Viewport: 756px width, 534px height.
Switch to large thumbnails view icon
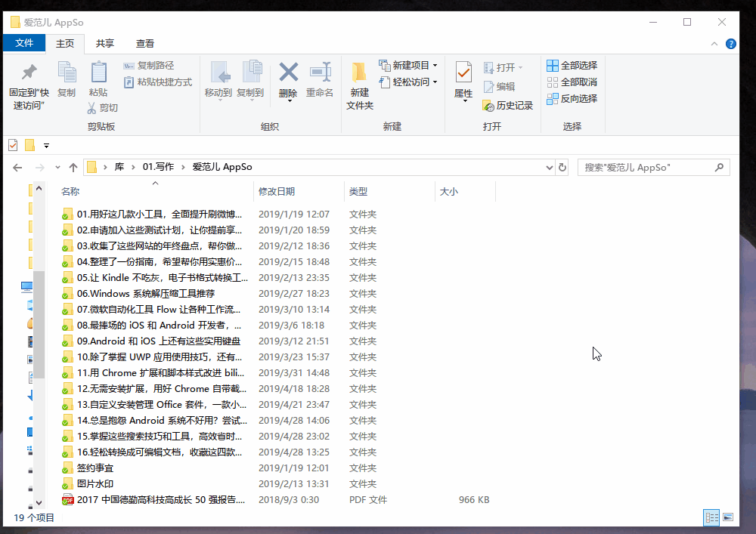(728, 517)
